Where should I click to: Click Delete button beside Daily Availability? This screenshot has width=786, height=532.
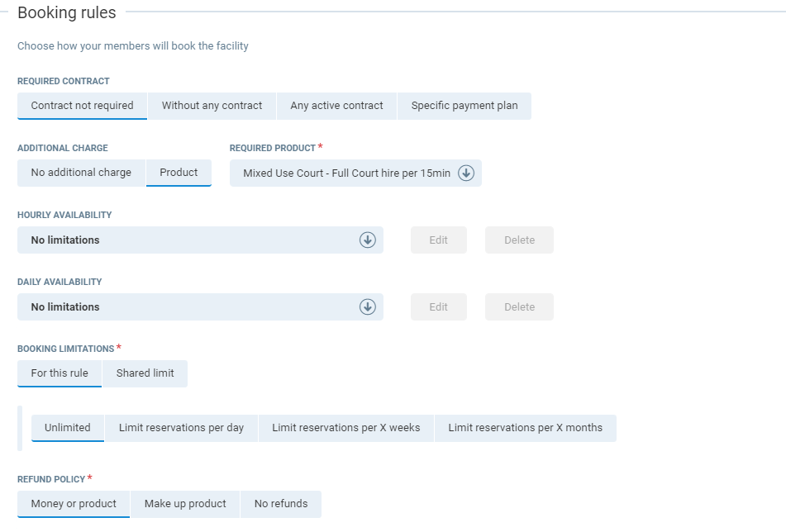pyautogui.click(x=519, y=307)
